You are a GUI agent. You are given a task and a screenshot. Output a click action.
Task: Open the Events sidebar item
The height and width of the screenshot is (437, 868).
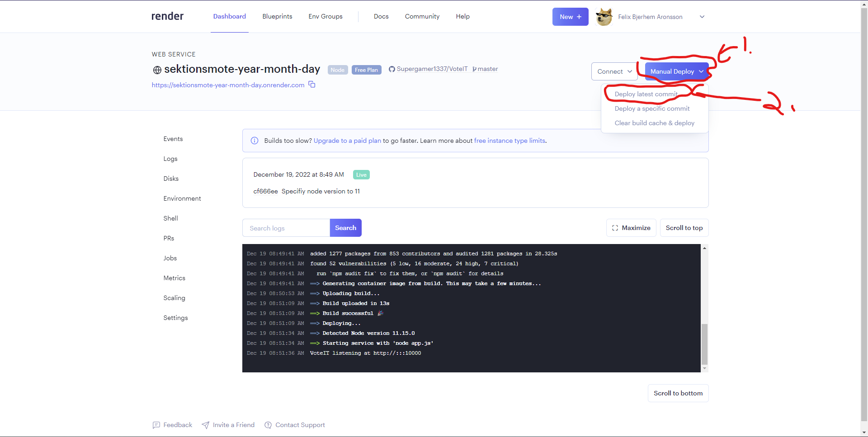click(173, 139)
